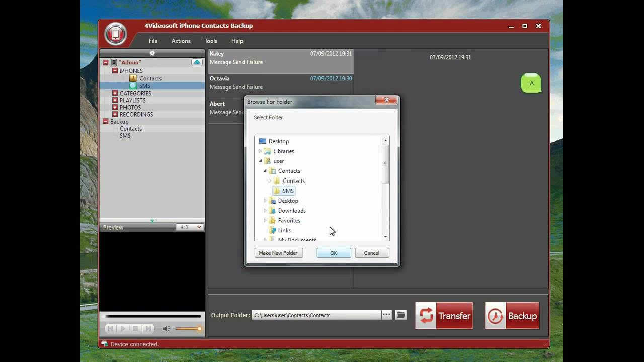Expand the PLAYLISTS tree node
Screen dimensions: 644x362
[115, 100]
